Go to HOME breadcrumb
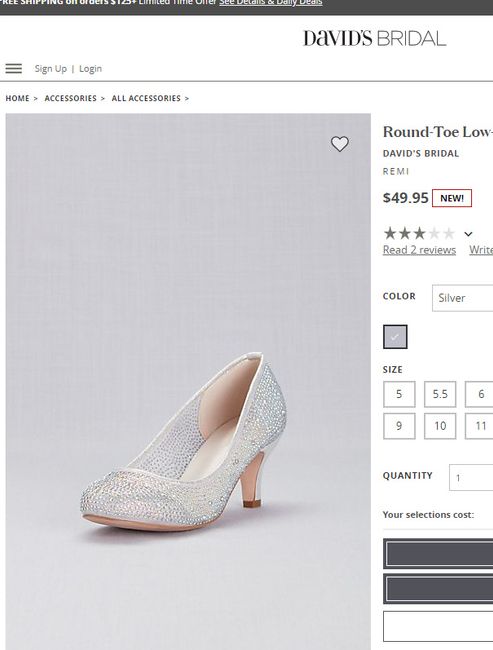This screenshot has width=493, height=650. (17, 98)
